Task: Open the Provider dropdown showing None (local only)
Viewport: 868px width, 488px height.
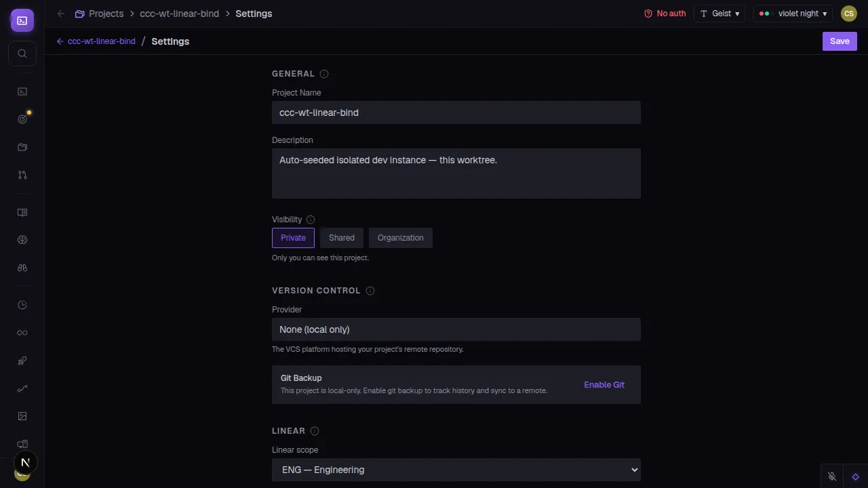Action: [x=456, y=329]
